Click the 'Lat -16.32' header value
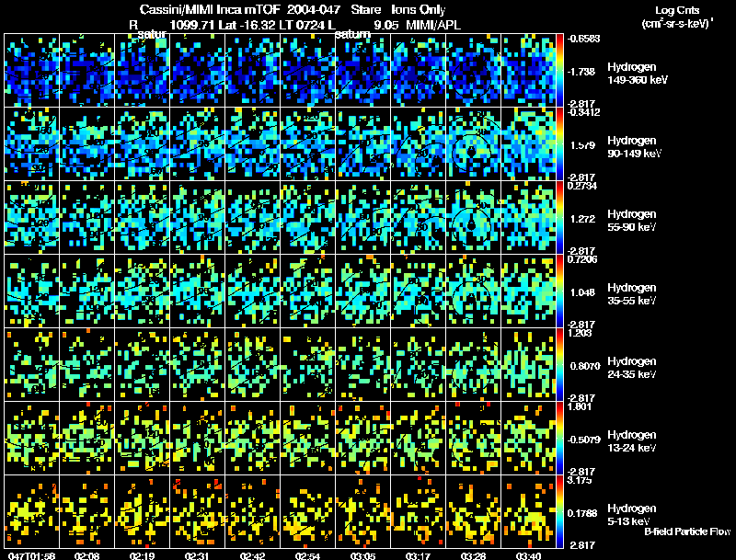This screenshot has width=736, height=560. (247, 25)
